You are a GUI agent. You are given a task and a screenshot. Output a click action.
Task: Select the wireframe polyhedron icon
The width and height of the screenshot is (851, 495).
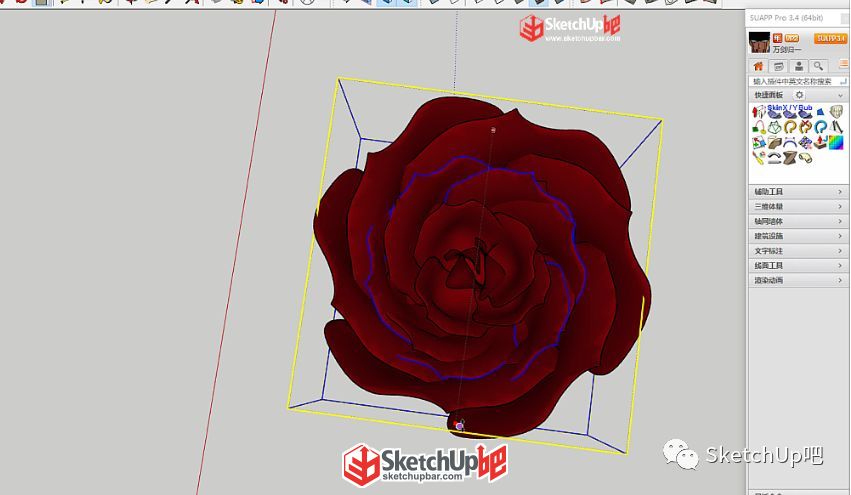[774, 128]
